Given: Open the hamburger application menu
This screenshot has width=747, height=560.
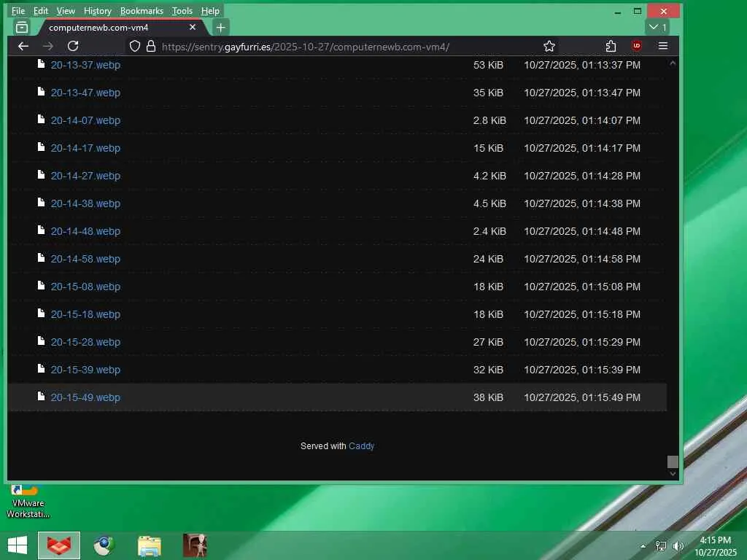Looking at the screenshot, I should [x=662, y=46].
